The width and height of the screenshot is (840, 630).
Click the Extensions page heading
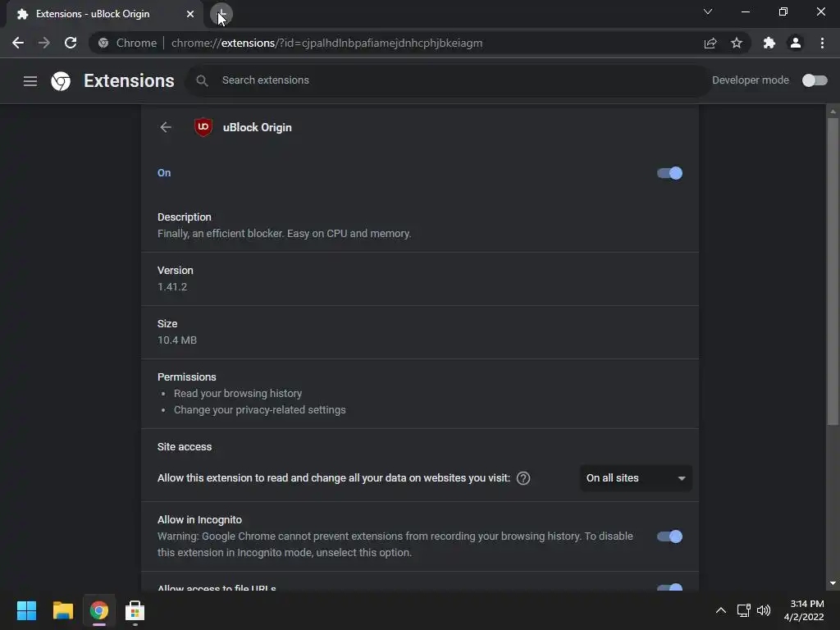pos(129,80)
